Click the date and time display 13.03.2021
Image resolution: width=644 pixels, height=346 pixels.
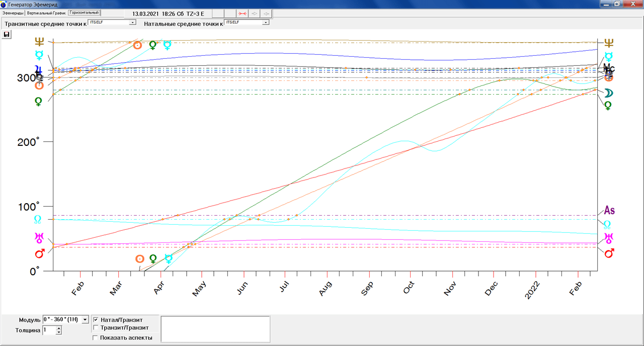pos(169,13)
